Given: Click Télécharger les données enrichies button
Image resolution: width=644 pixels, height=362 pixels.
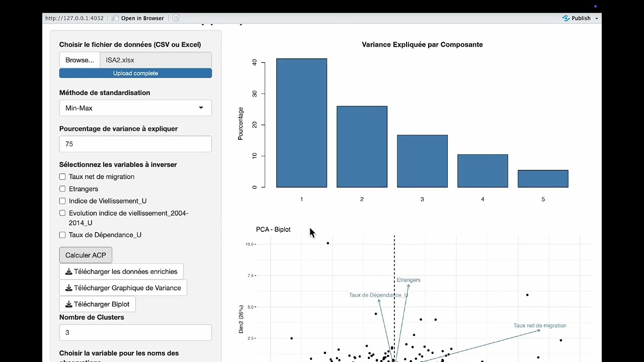Looking at the screenshot, I should click(x=121, y=271).
